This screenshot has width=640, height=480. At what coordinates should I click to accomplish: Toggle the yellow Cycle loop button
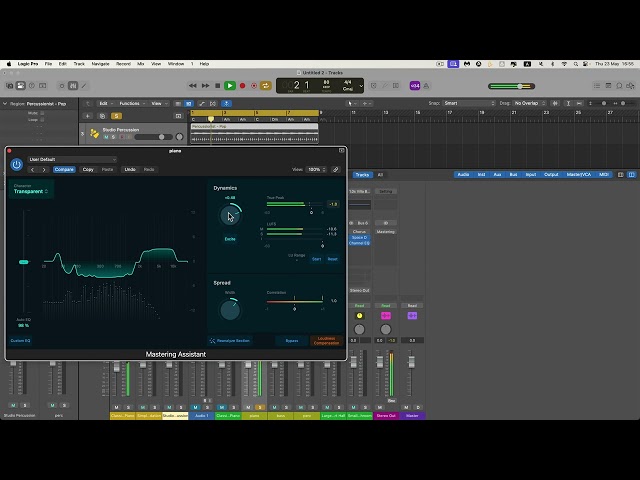tap(266, 86)
